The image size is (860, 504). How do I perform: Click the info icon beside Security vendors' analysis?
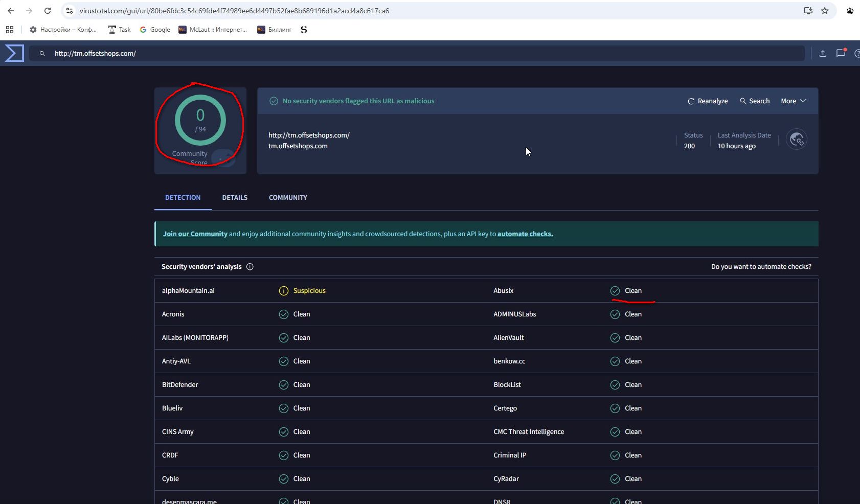point(250,267)
